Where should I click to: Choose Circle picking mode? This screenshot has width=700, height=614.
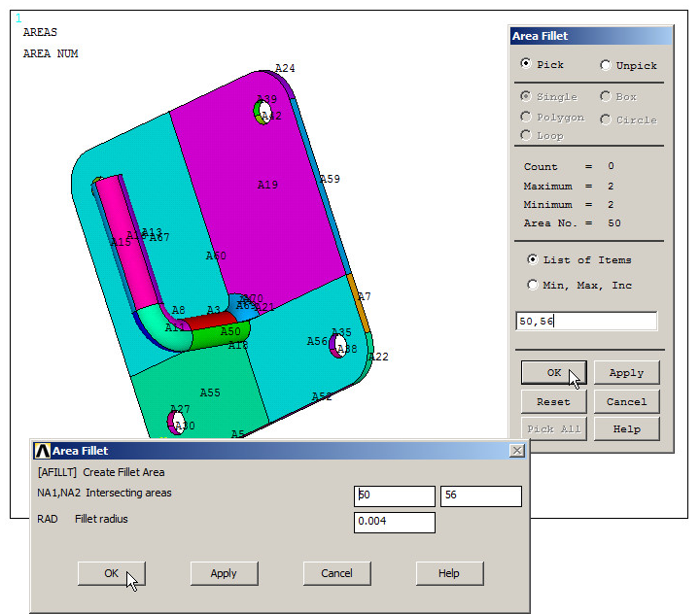point(606,119)
